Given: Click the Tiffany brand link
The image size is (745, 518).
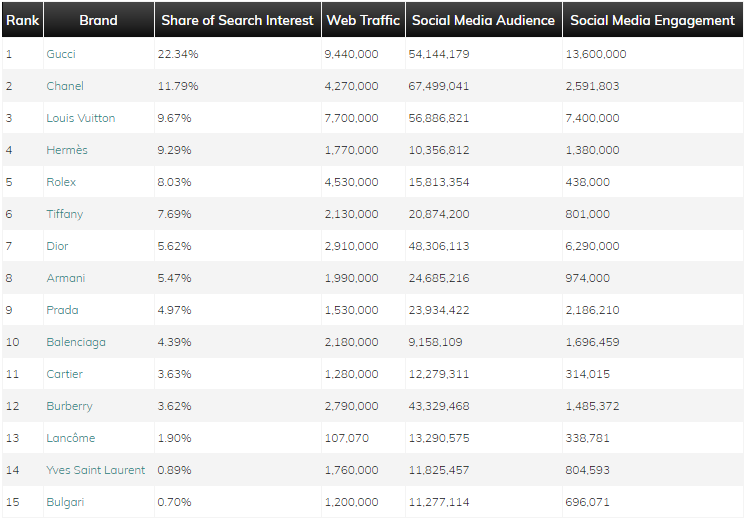Looking at the screenshot, I should pos(65,214).
